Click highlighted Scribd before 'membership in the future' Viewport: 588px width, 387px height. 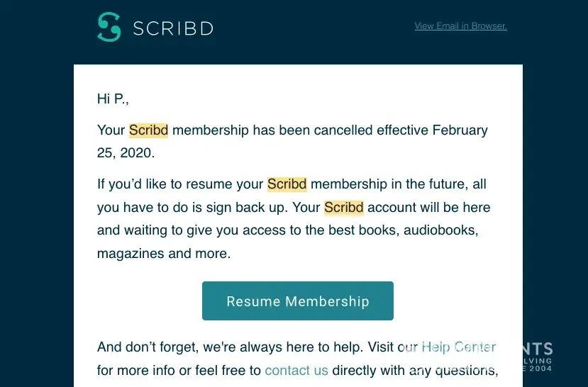coord(287,184)
